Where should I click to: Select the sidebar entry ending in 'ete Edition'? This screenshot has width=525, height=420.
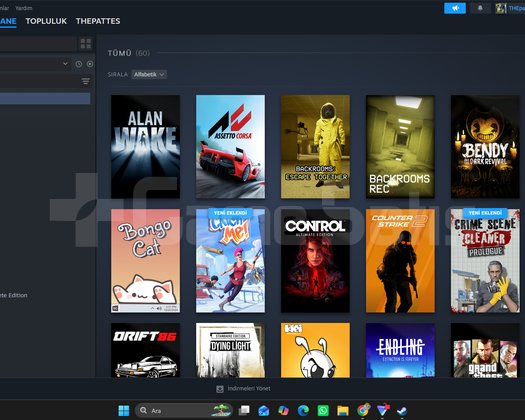coord(14,295)
